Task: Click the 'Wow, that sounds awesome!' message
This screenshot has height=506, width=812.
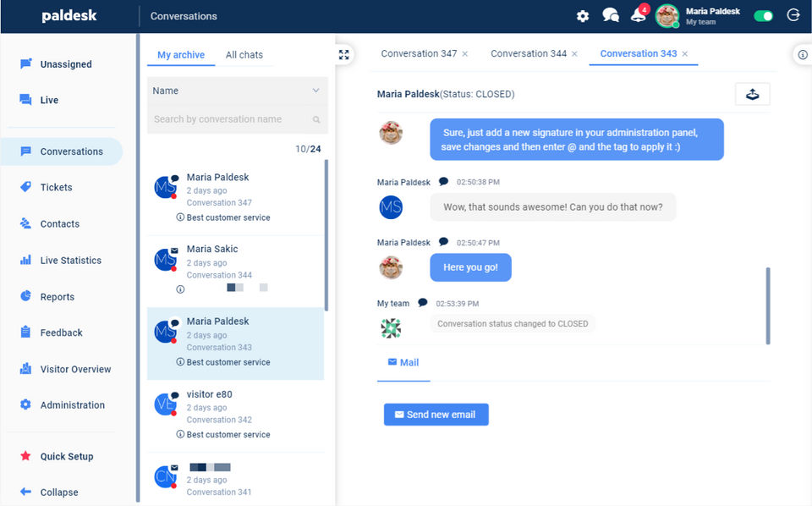Action: click(x=553, y=207)
